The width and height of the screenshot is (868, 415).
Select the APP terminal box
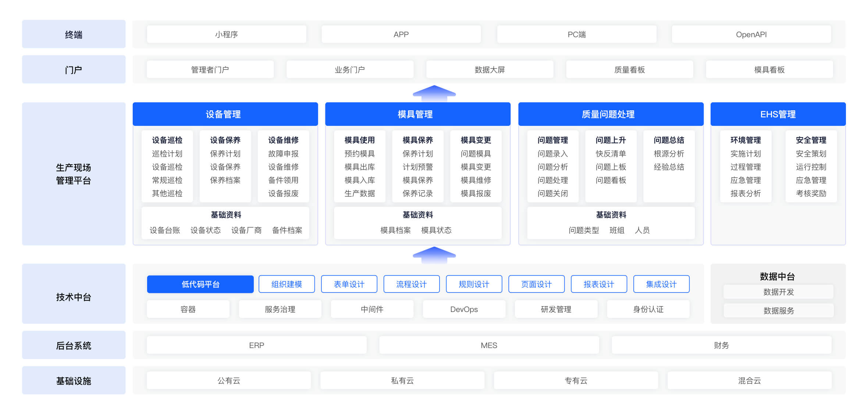point(401,34)
